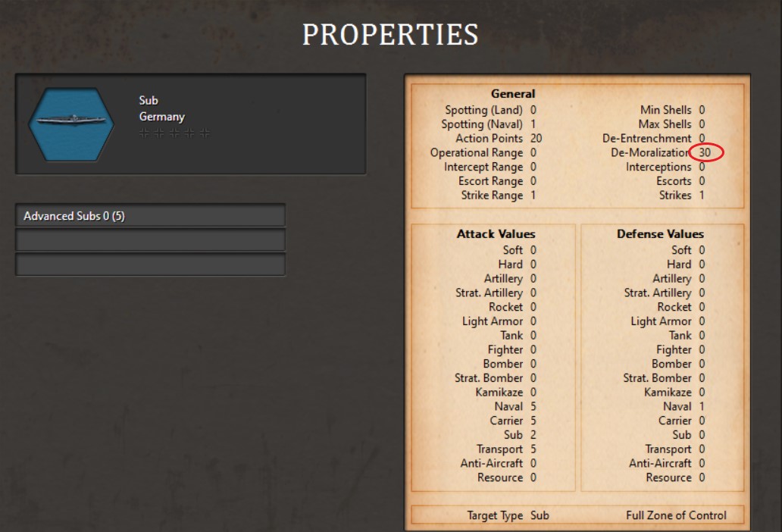
Task: Click the "Min Shells" label
Action: (x=666, y=110)
